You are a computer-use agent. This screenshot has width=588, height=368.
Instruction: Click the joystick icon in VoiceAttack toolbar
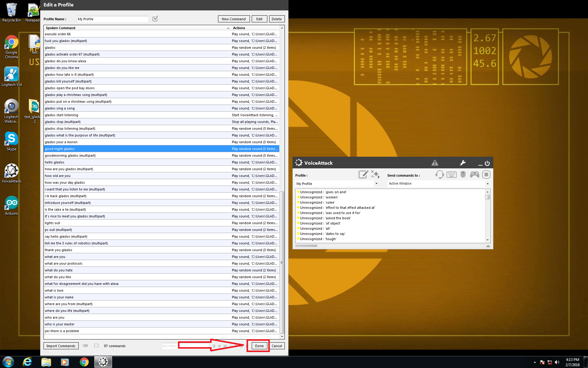475,174
